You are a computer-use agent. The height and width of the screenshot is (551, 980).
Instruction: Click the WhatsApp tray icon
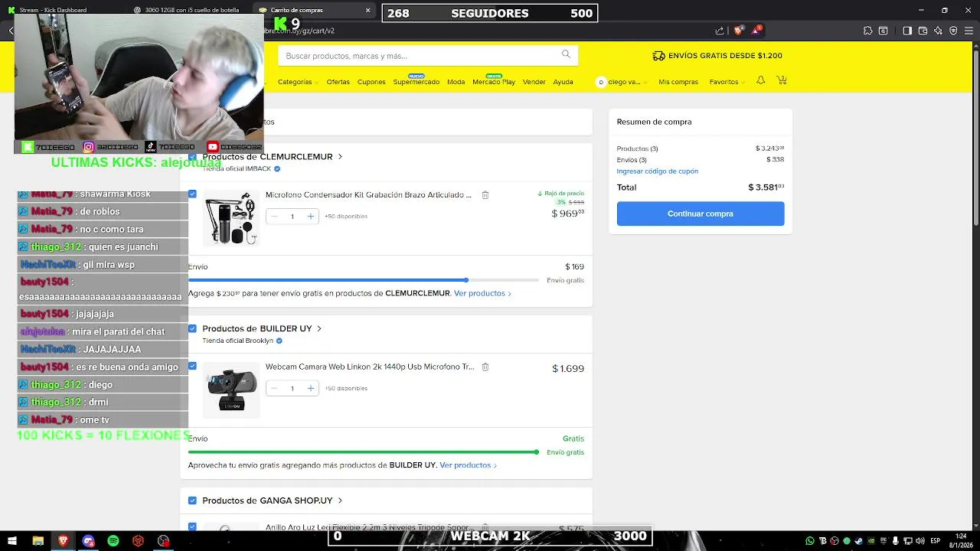pyautogui.click(x=810, y=541)
